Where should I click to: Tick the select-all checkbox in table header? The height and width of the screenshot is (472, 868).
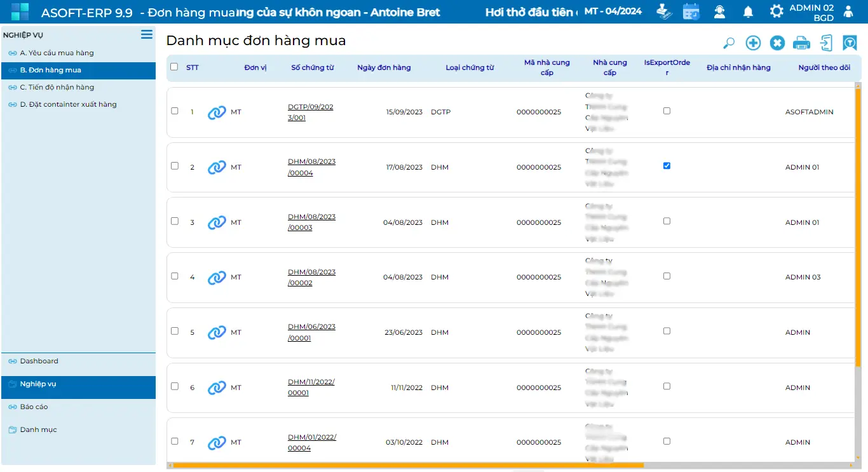(x=174, y=67)
